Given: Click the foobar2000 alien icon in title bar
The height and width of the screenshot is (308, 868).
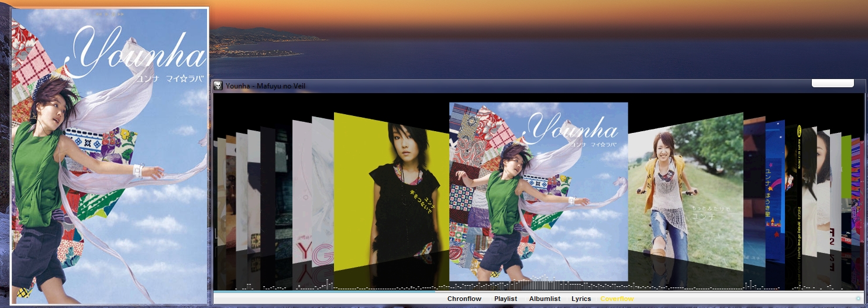Looking at the screenshot, I should pyautogui.click(x=218, y=86).
